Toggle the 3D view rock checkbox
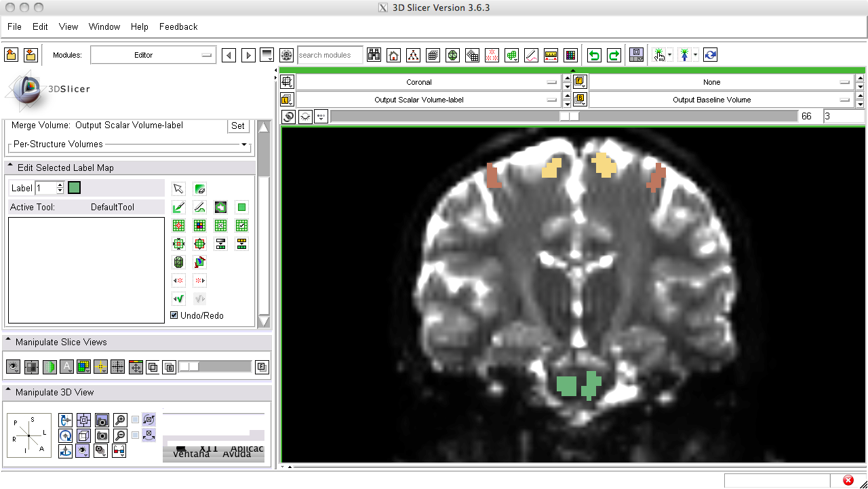The height and width of the screenshot is (489, 868). click(136, 435)
